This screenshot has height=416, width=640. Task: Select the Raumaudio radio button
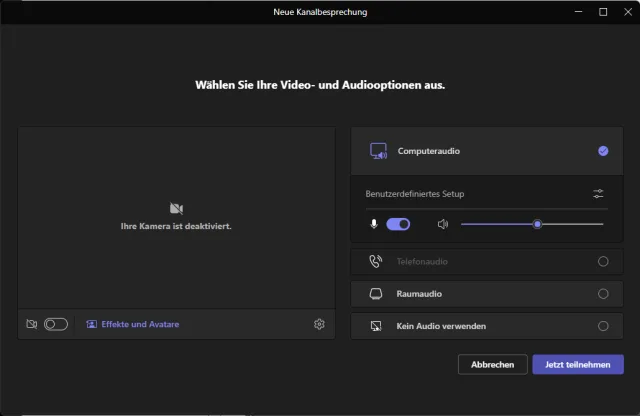click(603, 294)
